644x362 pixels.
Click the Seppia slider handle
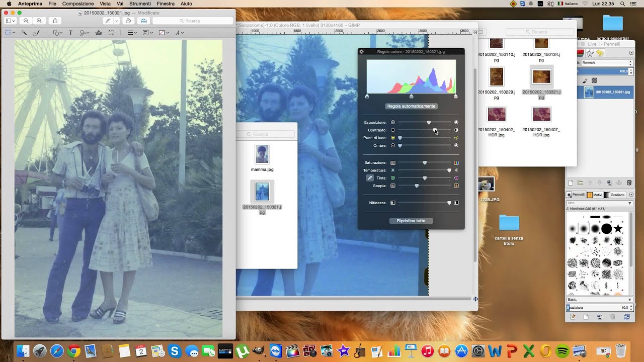[x=417, y=186]
